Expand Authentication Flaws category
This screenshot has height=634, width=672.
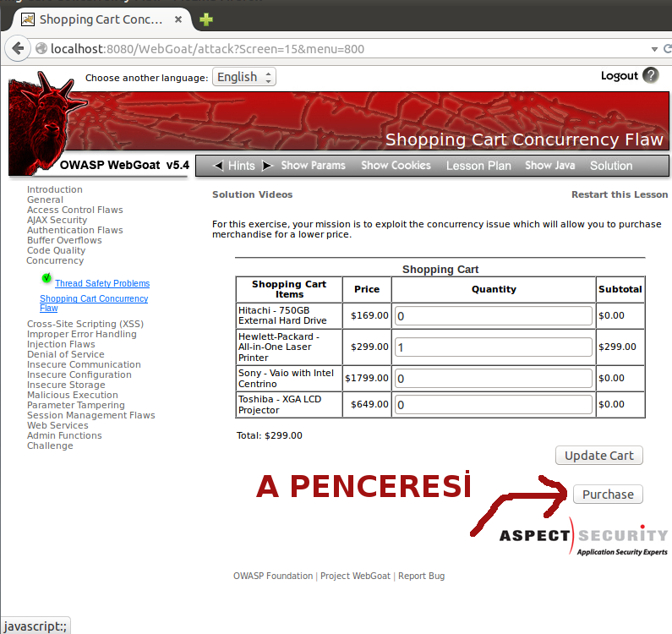75,230
